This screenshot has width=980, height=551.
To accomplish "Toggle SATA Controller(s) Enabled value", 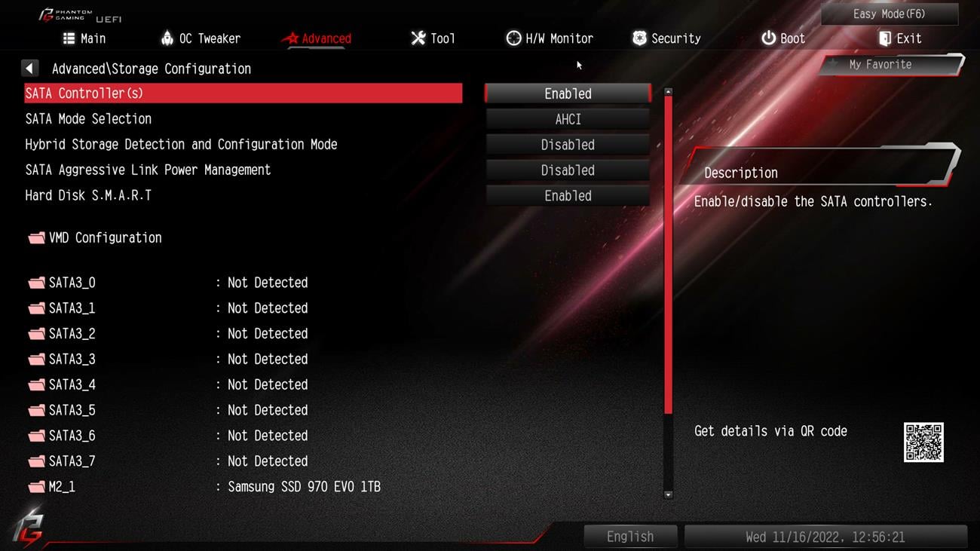I will pyautogui.click(x=568, y=93).
